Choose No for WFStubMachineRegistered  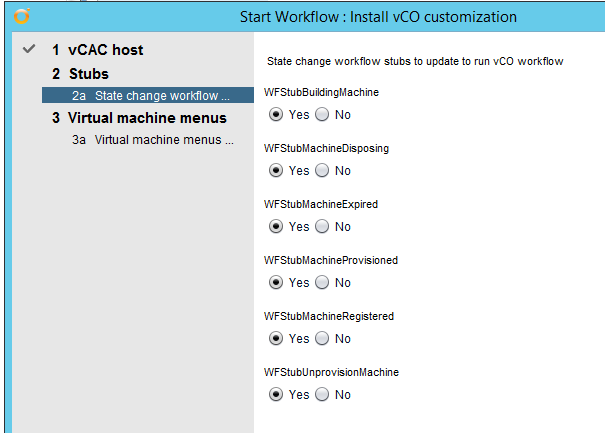(322, 338)
